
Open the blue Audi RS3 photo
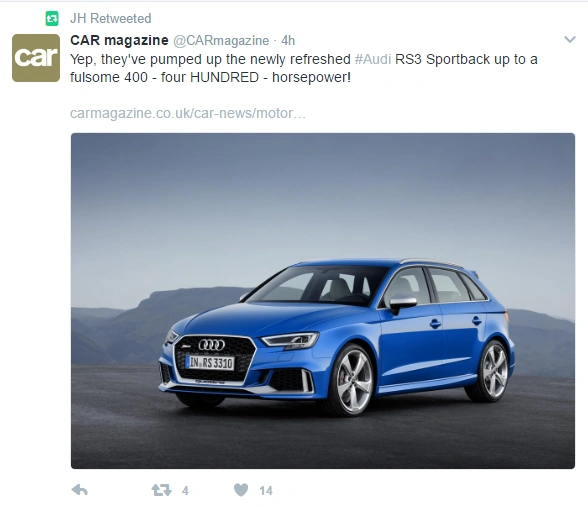click(x=323, y=301)
